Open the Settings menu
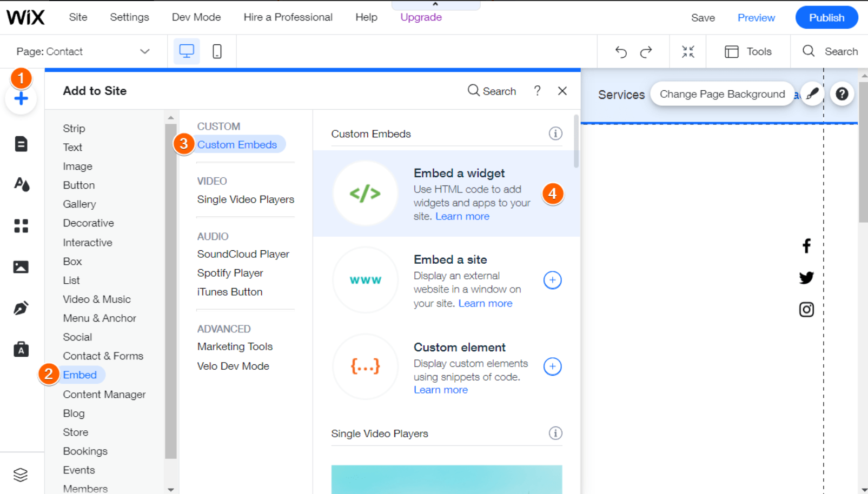This screenshot has width=868, height=494. click(x=129, y=17)
